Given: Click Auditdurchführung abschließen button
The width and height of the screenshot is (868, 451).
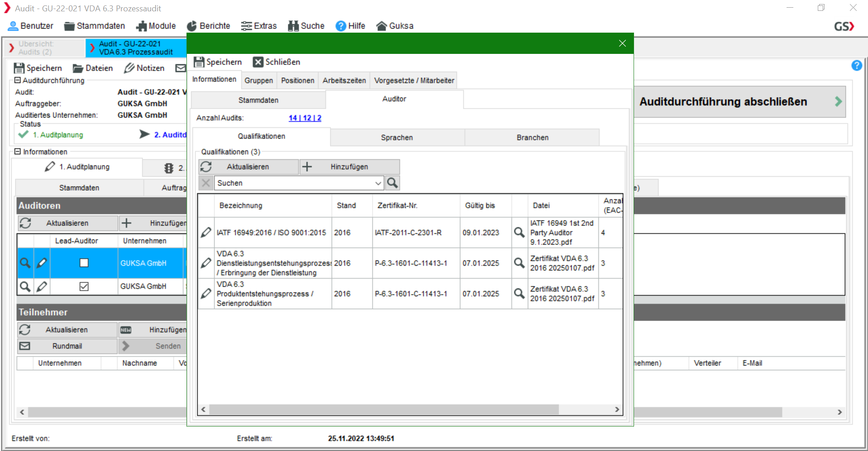Looking at the screenshot, I should click(x=739, y=102).
